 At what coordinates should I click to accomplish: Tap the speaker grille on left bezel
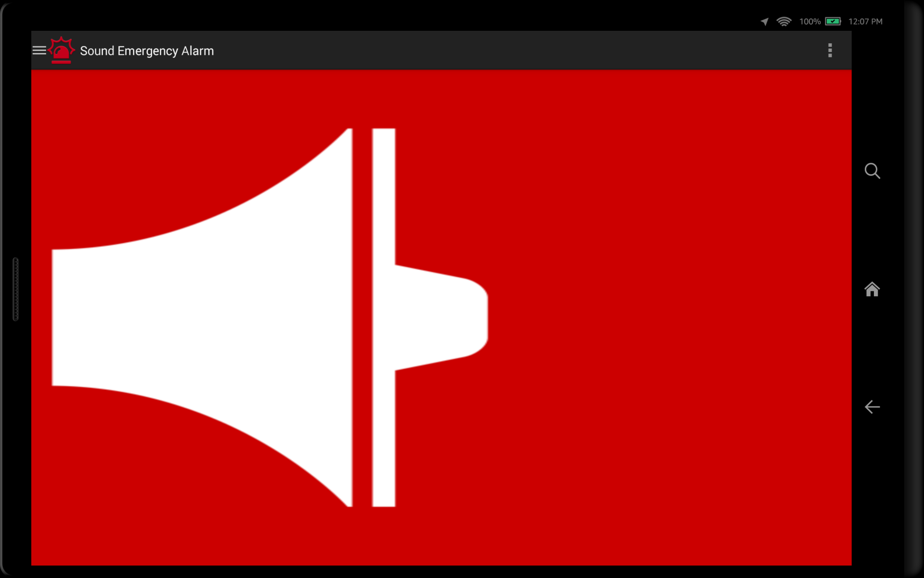(15, 289)
